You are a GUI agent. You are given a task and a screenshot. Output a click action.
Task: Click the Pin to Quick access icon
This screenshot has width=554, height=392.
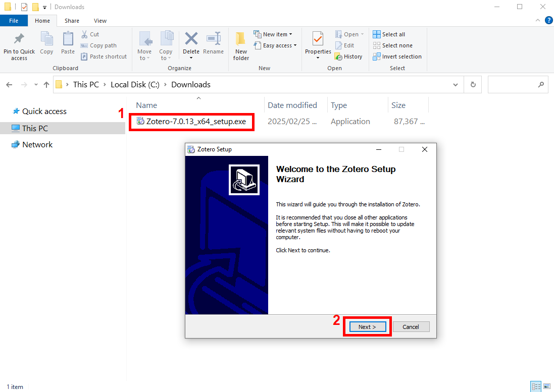click(19, 39)
